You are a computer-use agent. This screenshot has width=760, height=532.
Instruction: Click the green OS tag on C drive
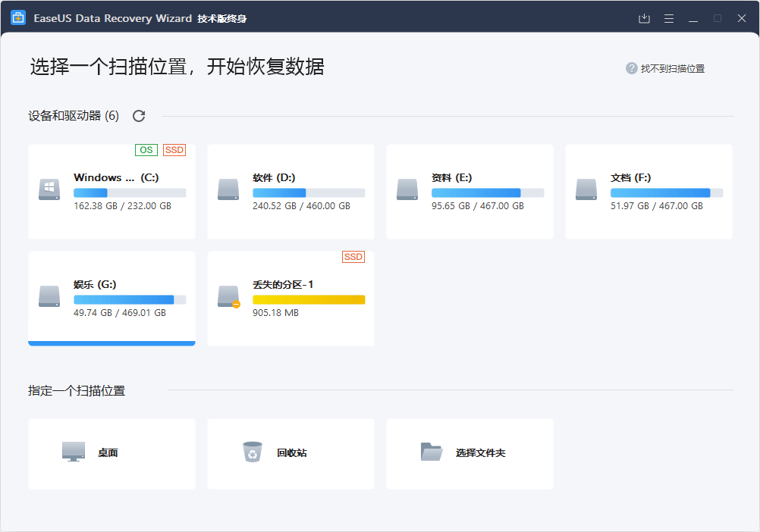pyautogui.click(x=146, y=150)
